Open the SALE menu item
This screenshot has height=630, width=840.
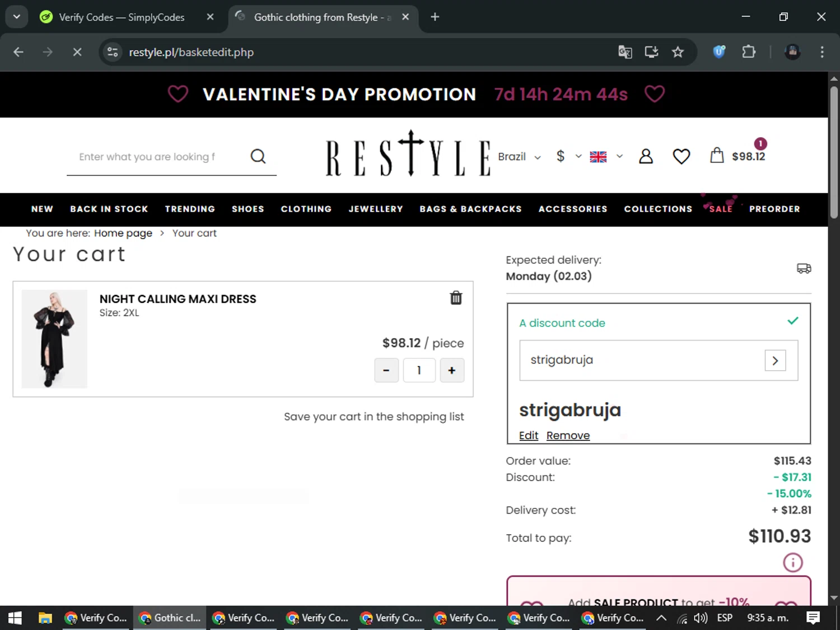tap(721, 209)
